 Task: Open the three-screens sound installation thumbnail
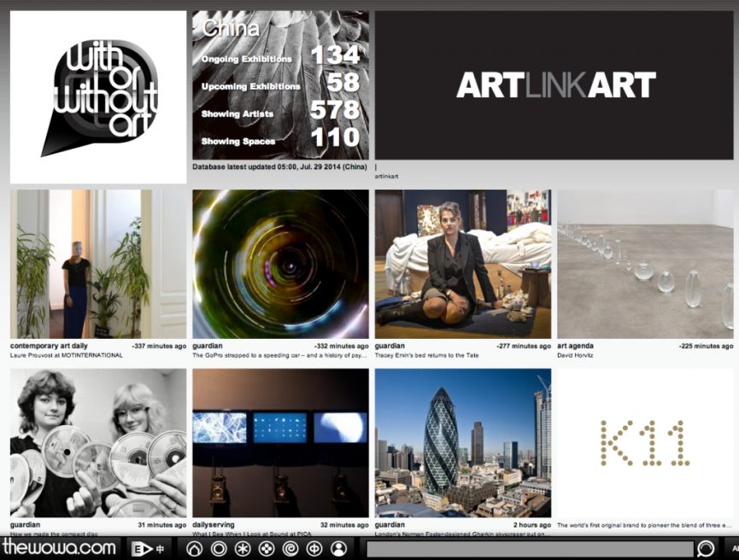280,443
